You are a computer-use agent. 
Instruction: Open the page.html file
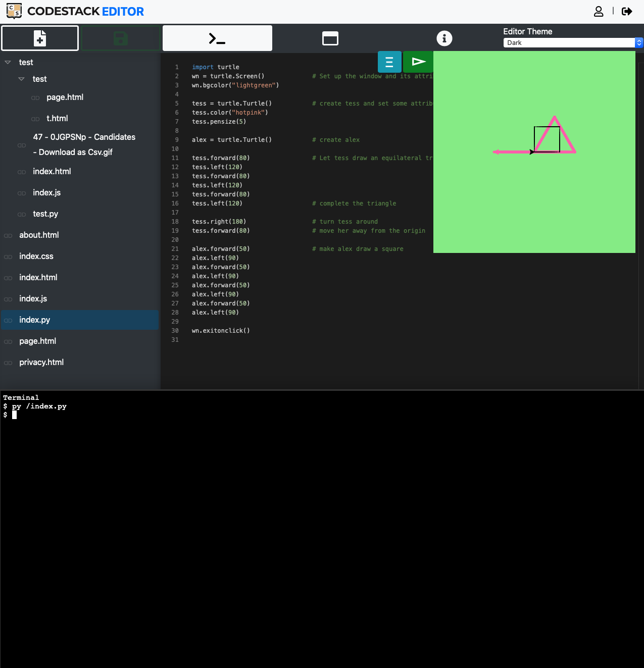click(65, 97)
